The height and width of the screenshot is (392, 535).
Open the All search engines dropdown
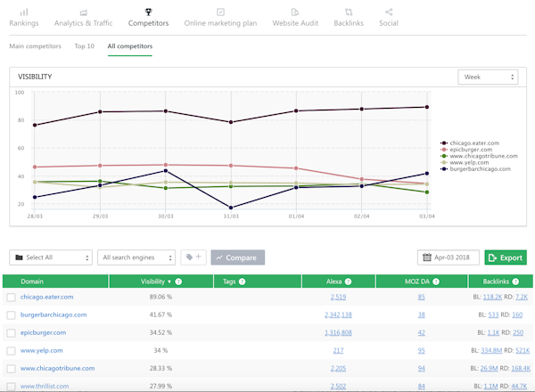tap(135, 257)
